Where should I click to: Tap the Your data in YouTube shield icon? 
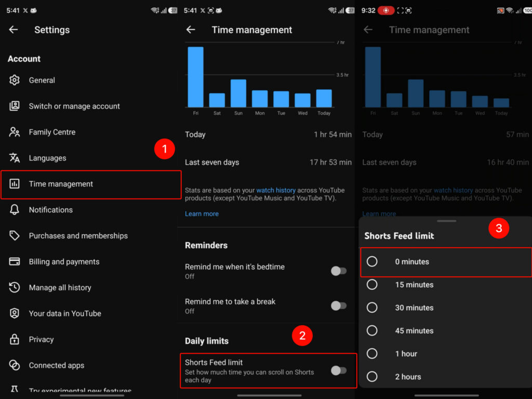(14, 313)
